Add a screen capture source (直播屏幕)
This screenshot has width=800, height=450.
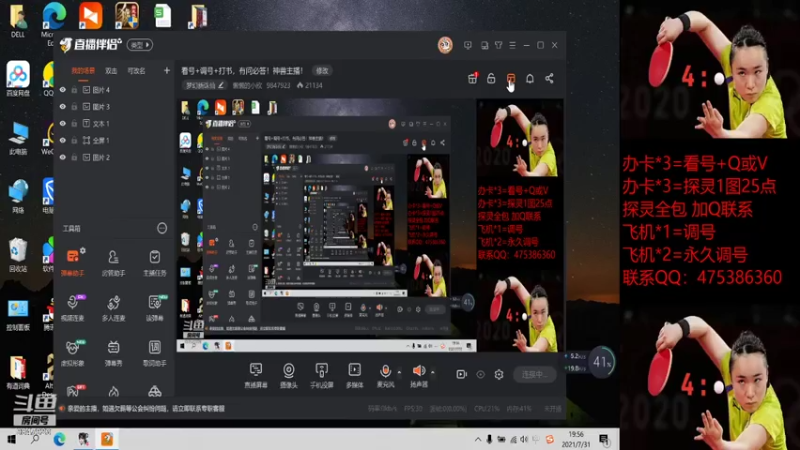[x=256, y=375]
